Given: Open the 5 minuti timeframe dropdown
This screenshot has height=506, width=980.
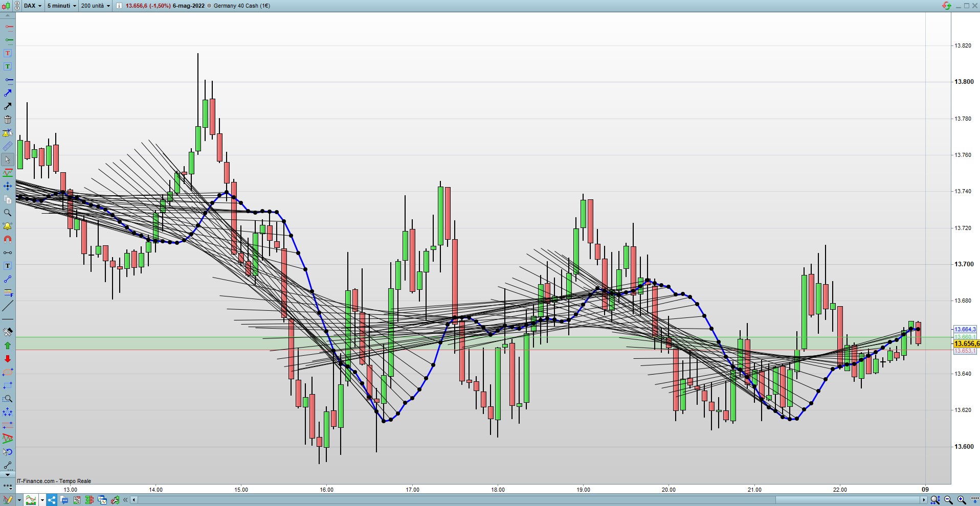Looking at the screenshot, I should pos(61,6).
